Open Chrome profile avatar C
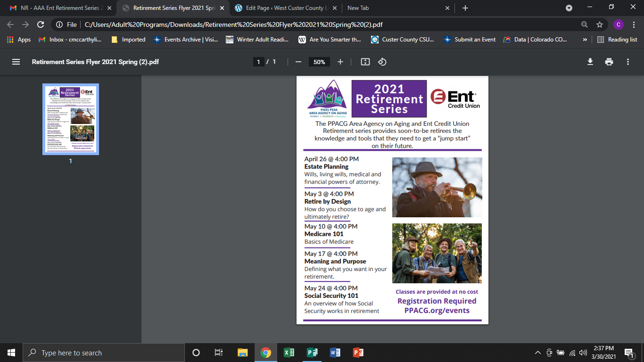 (619, 25)
